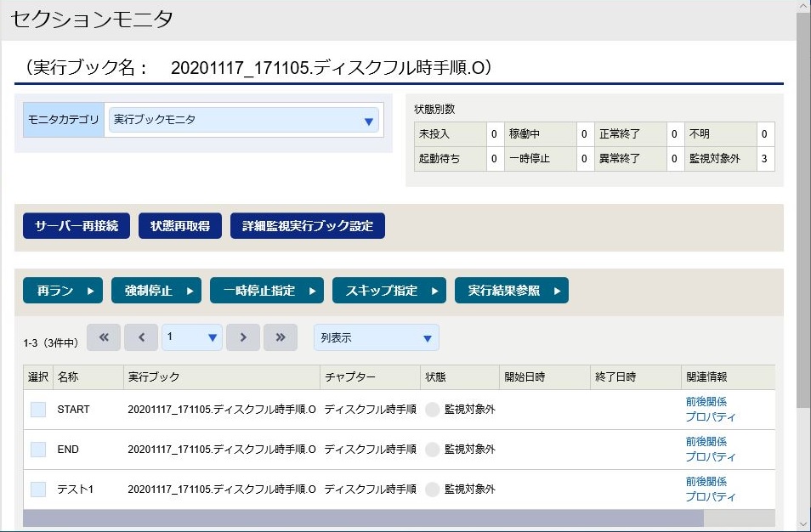The height and width of the screenshot is (532, 811).
Task: Go to next page arrow
Action: pyautogui.click(x=243, y=337)
